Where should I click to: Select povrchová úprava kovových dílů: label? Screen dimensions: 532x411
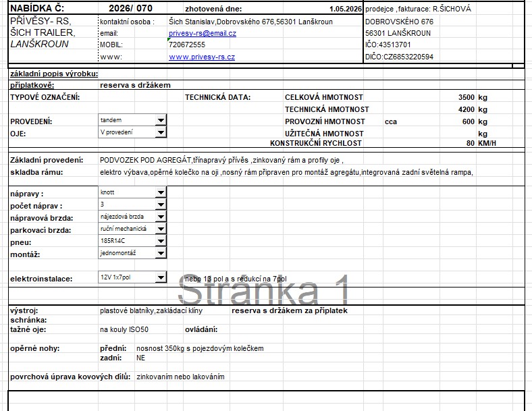click(x=70, y=377)
